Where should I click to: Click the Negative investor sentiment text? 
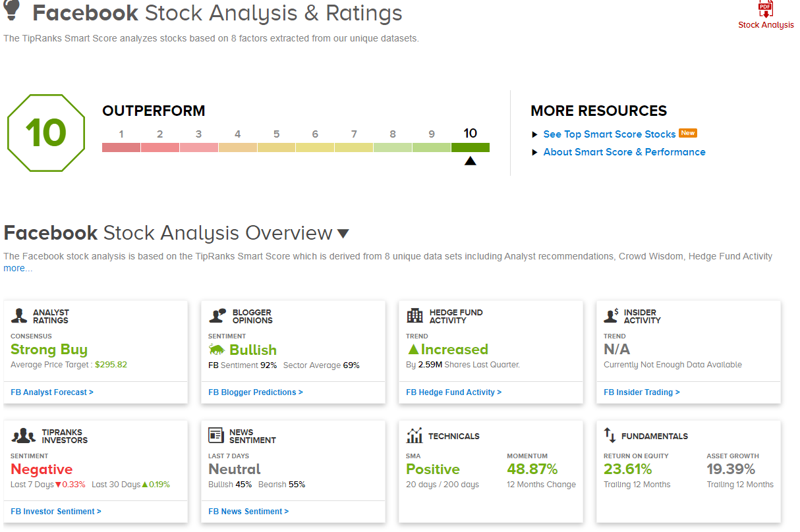[42, 469]
